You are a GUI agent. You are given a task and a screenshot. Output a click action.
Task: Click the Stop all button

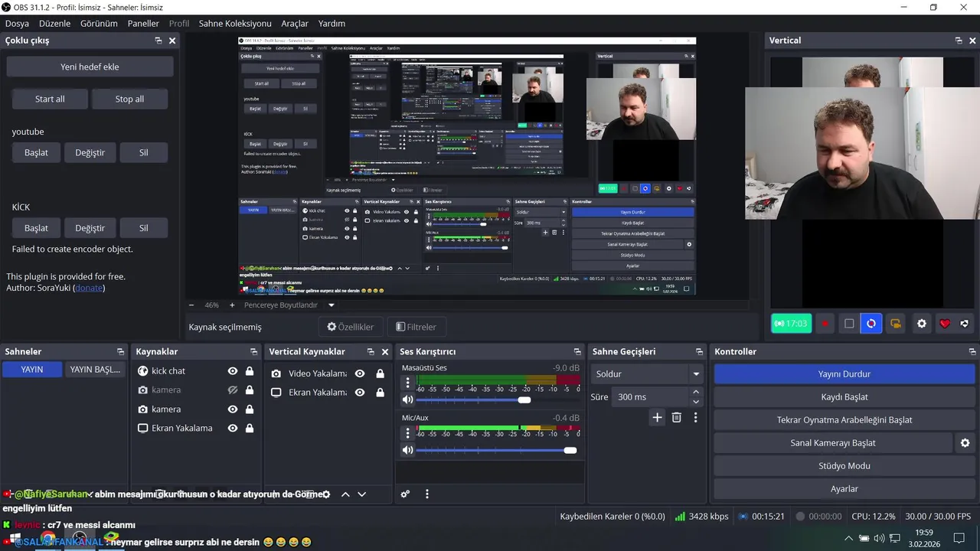129,99
